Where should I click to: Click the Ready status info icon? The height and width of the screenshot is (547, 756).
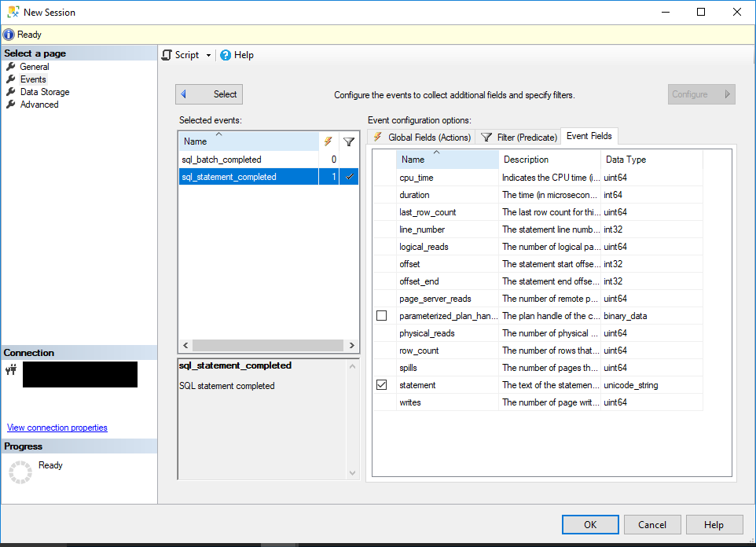pyautogui.click(x=7, y=34)
